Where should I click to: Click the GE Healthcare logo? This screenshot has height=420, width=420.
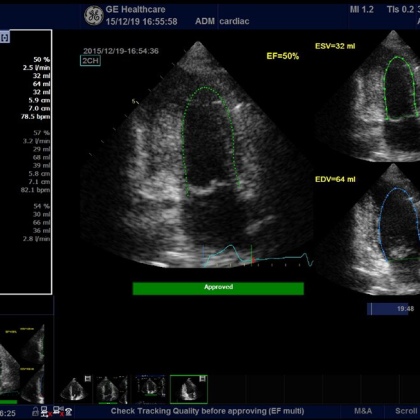[93, 16]
